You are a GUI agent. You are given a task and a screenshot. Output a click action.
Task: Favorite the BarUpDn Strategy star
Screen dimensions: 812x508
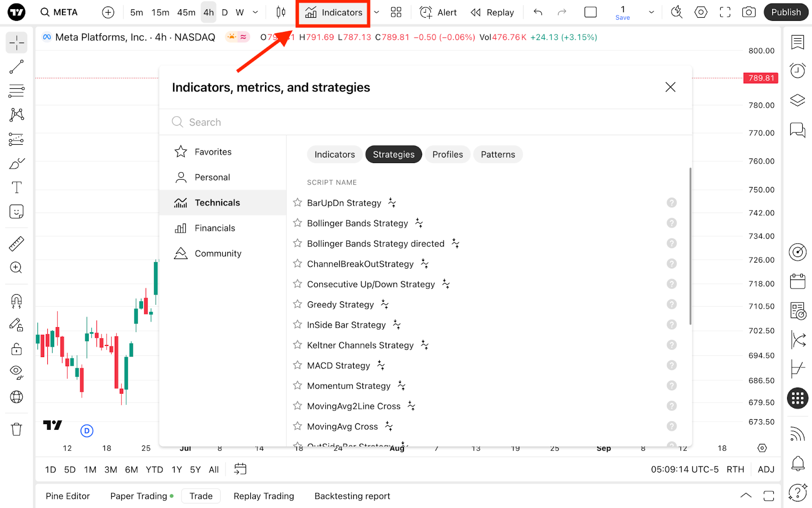298,203
